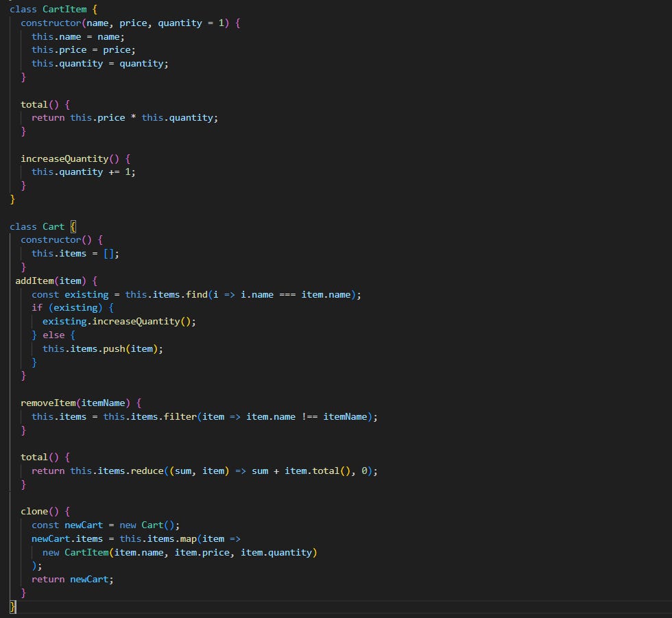The image size is (672, 618).
Task: Click the 'class CartItem' declaration line
Action: point(53,9)
